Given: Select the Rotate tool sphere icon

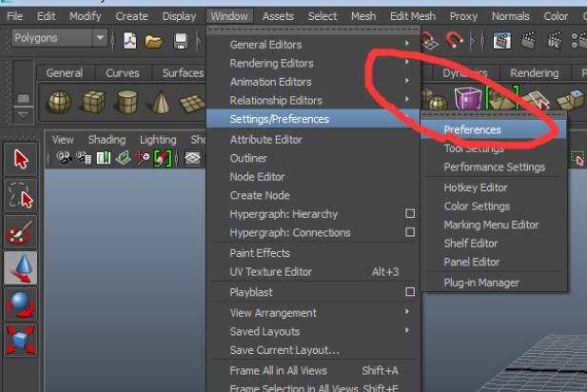Looking at the screenshot, I should [21, 304].
